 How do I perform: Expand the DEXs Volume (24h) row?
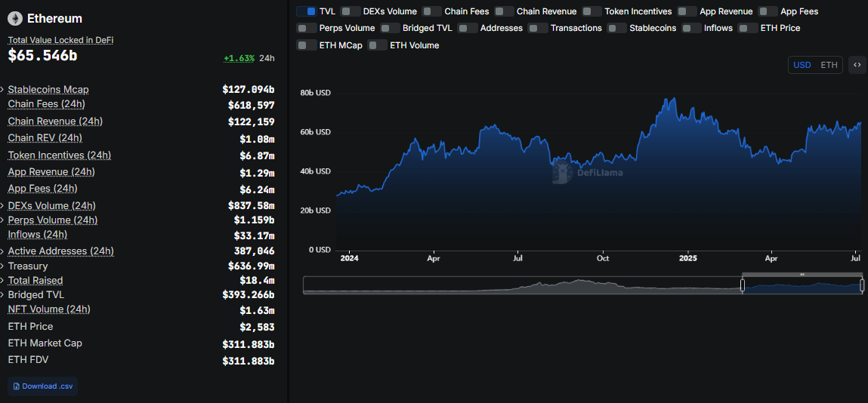3,205
